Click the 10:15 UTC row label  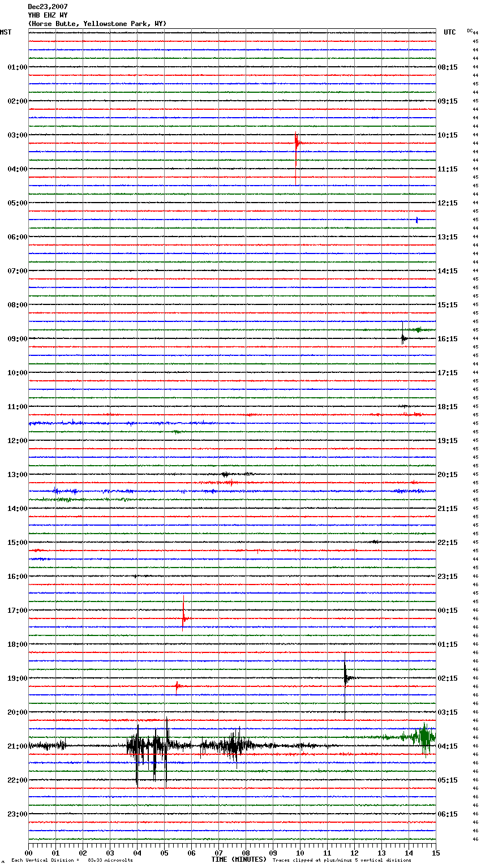tap(448, 135)
